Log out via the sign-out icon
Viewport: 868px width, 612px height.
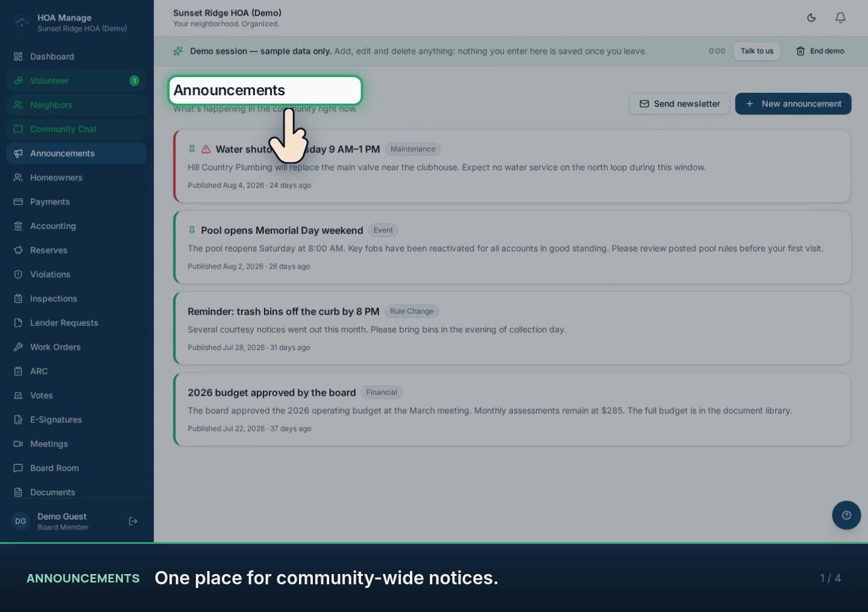click(133, 521)
